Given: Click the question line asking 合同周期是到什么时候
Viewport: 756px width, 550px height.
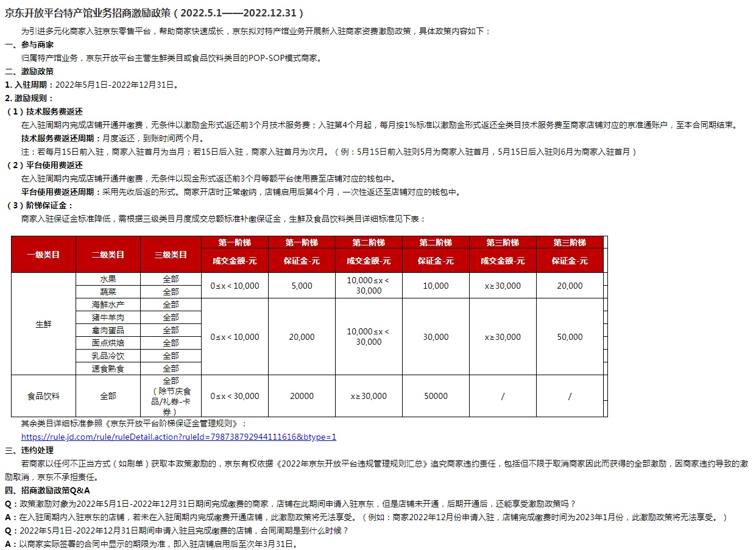Looking at the screenshot, I should click(177, 531).
